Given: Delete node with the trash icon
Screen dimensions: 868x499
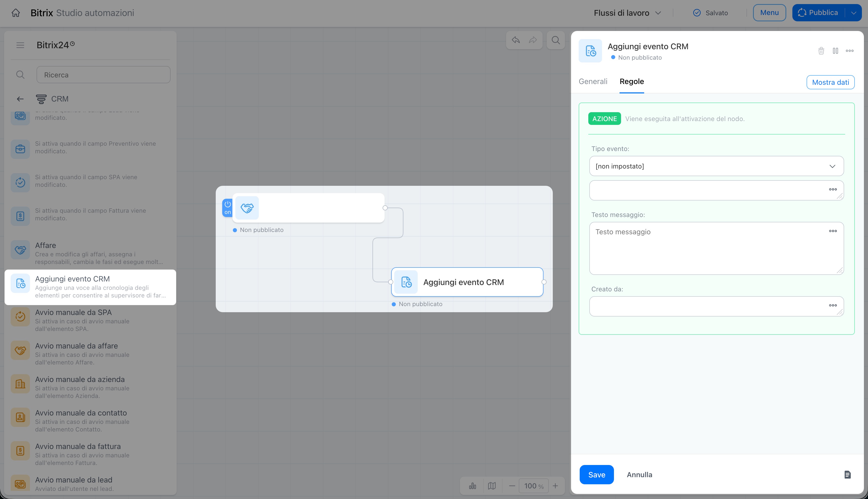Looking at the screenshot, I should [821, 51].
